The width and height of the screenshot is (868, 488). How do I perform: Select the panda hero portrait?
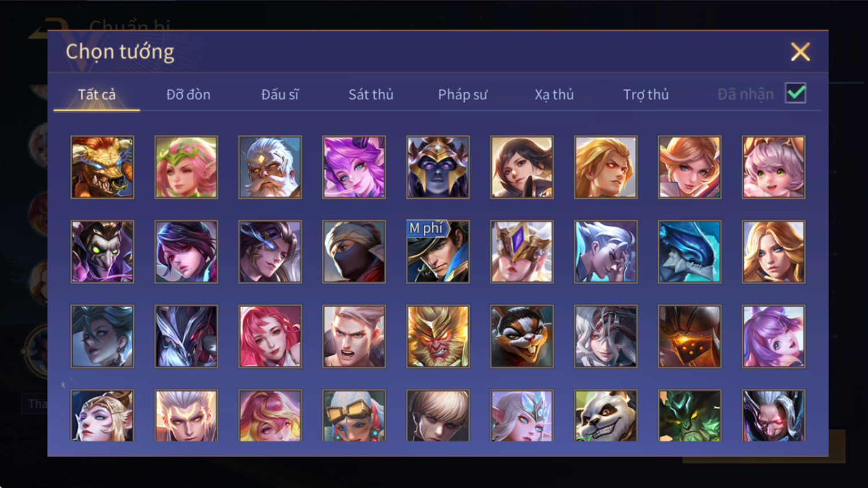[605, 416]
